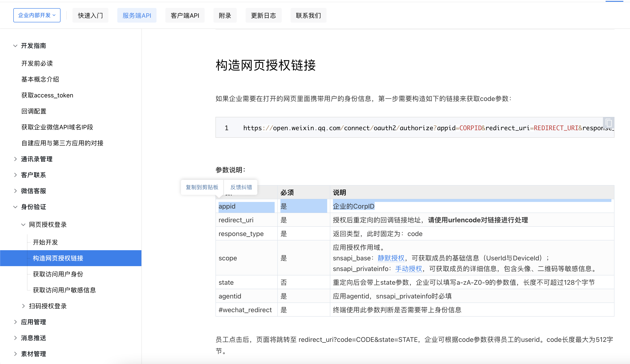Screen dimensions: 630x364
Task: Click 复制到剪贴板 in the selection popup
Action: click(x=202, y=187)
